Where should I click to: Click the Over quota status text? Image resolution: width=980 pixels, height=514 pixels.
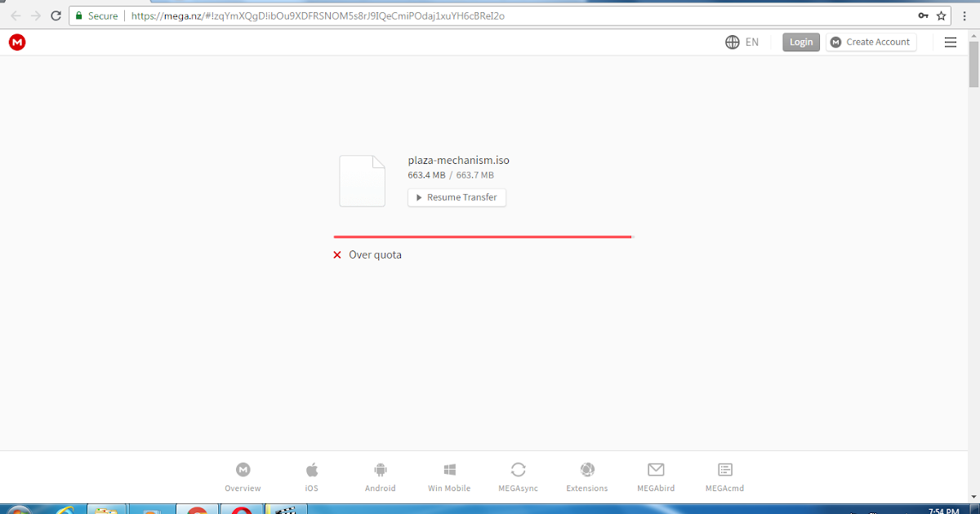(x=375, y=255)
